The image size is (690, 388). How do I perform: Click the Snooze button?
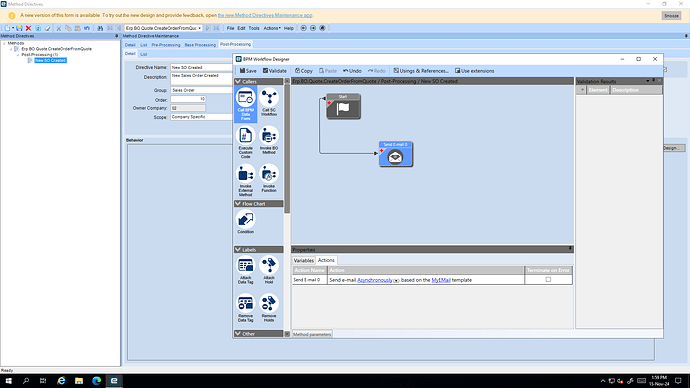671,15
